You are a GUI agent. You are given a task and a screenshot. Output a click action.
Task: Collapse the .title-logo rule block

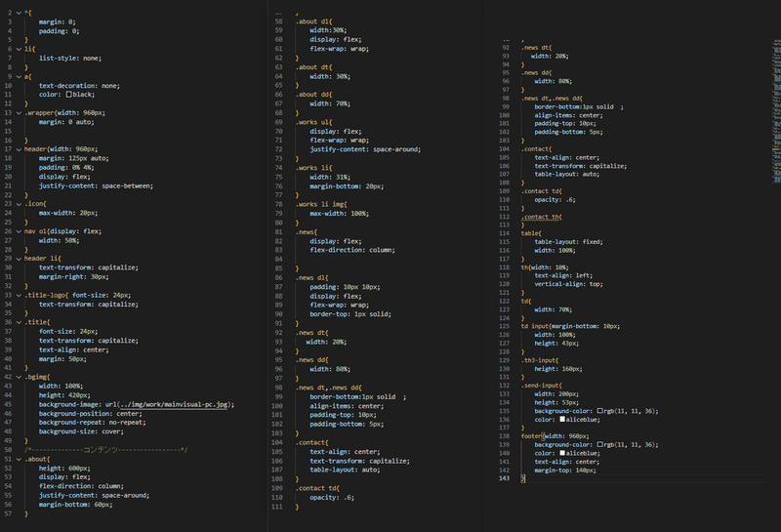(x=19, y=296)
